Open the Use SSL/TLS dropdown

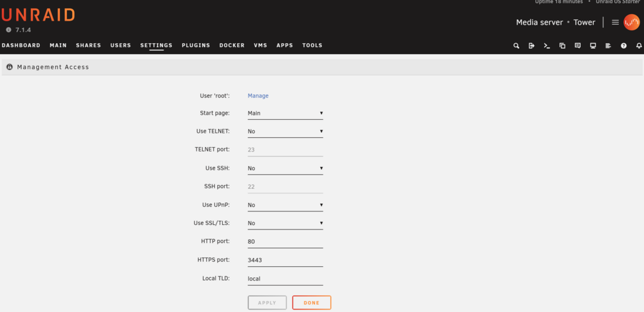[285, 223]
